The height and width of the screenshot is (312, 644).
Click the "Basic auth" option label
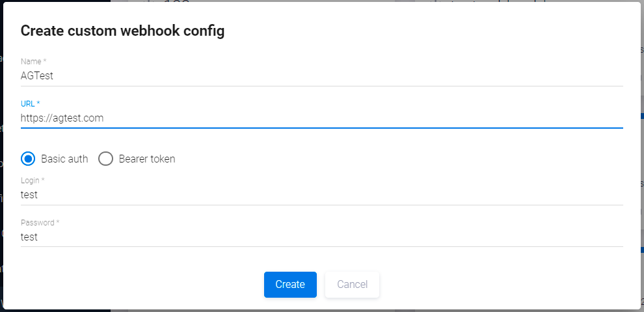point(64,159)
